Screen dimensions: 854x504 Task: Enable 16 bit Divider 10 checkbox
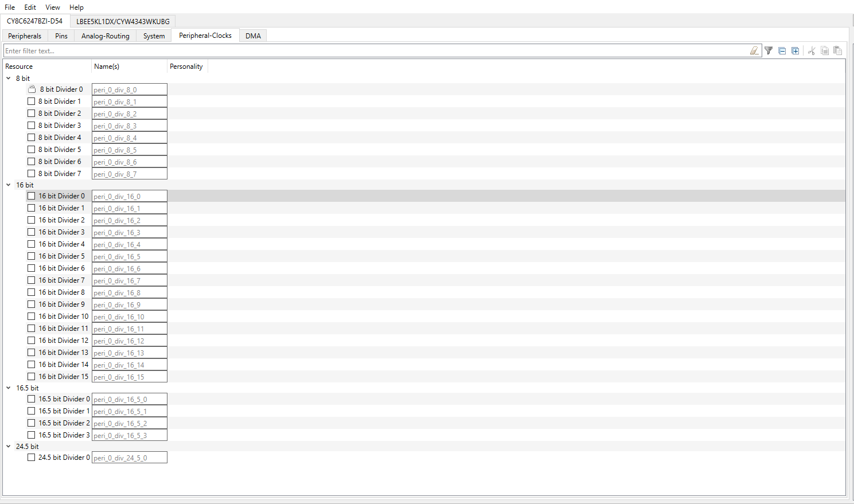tap(32, 316)
